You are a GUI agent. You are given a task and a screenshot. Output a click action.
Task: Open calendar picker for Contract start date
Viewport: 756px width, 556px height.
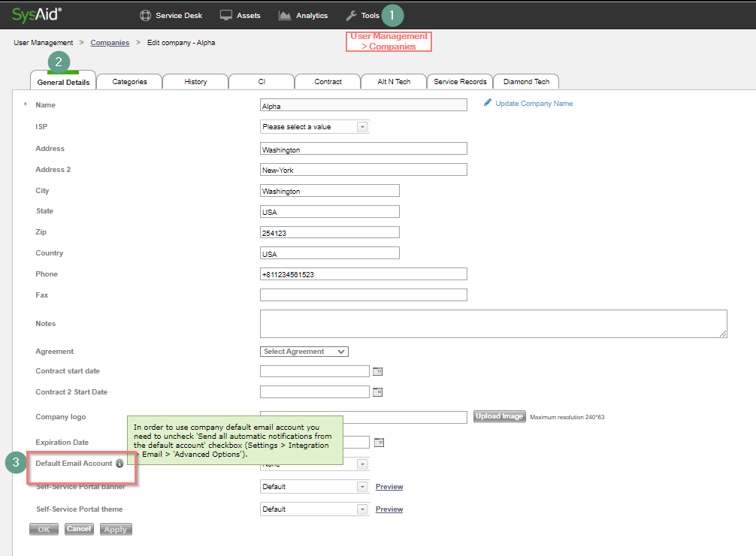click(x=377, y=371)
